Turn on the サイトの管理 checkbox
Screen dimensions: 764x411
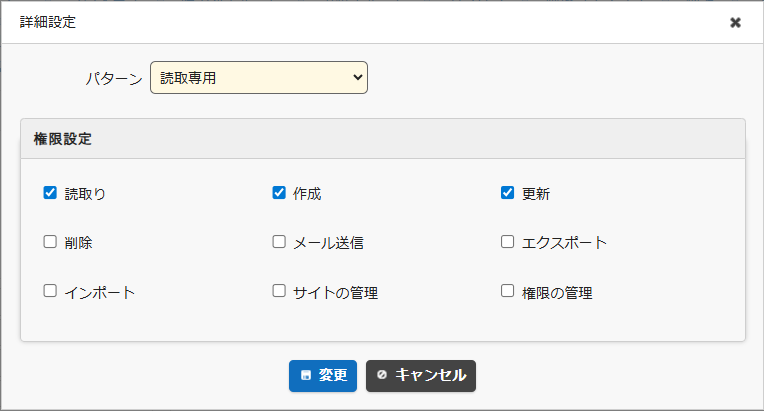(279, 292)
